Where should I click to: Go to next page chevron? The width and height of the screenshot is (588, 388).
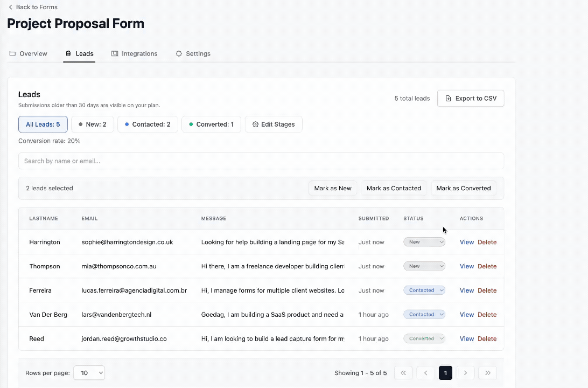point(465,373)
